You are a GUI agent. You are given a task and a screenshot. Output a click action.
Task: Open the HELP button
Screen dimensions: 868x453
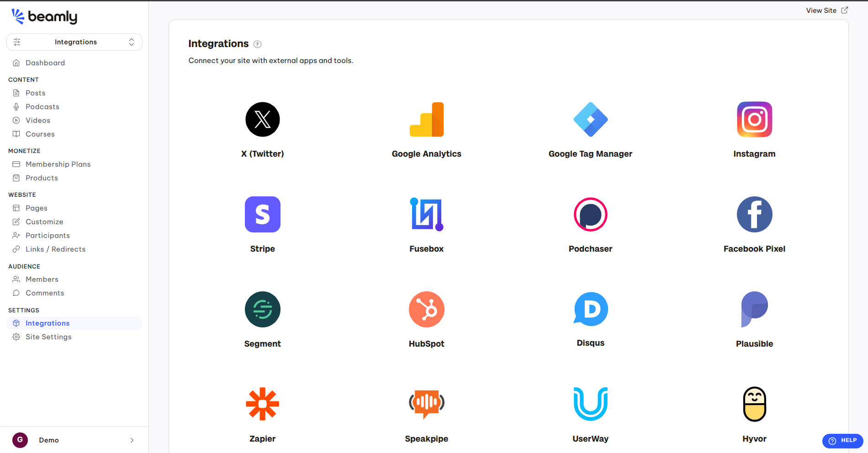(843, 441)
